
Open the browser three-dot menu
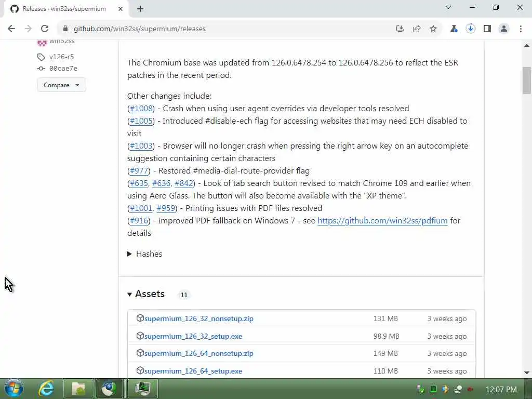tap(521, 29)
